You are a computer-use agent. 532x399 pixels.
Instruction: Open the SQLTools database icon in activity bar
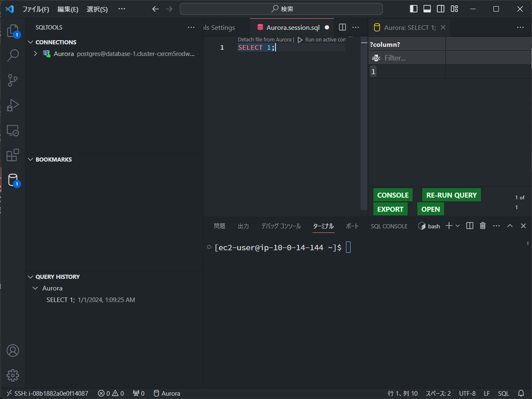13,180
